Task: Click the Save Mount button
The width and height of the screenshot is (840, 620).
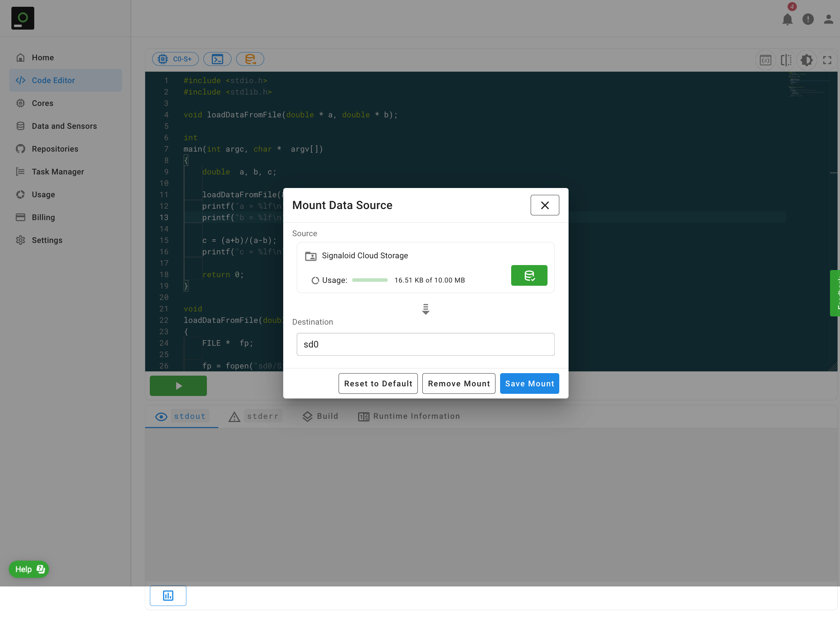Action: tap(529, 383)
